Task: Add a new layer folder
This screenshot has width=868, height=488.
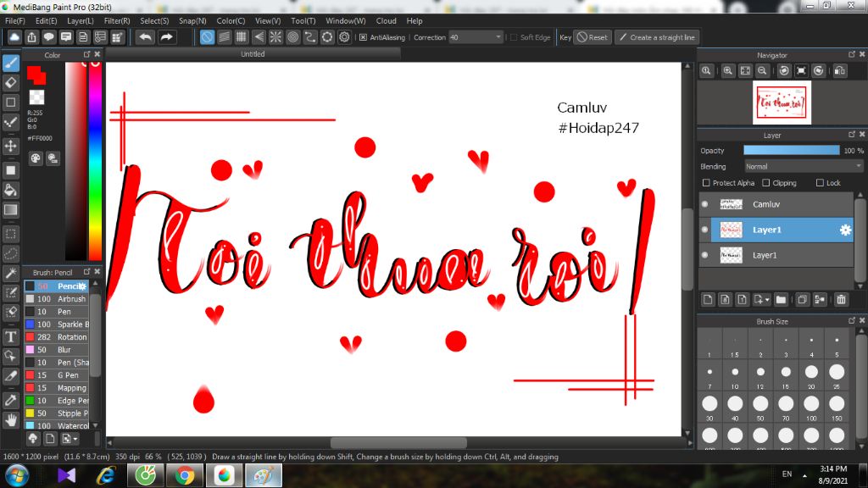Action: coord(781,299)
